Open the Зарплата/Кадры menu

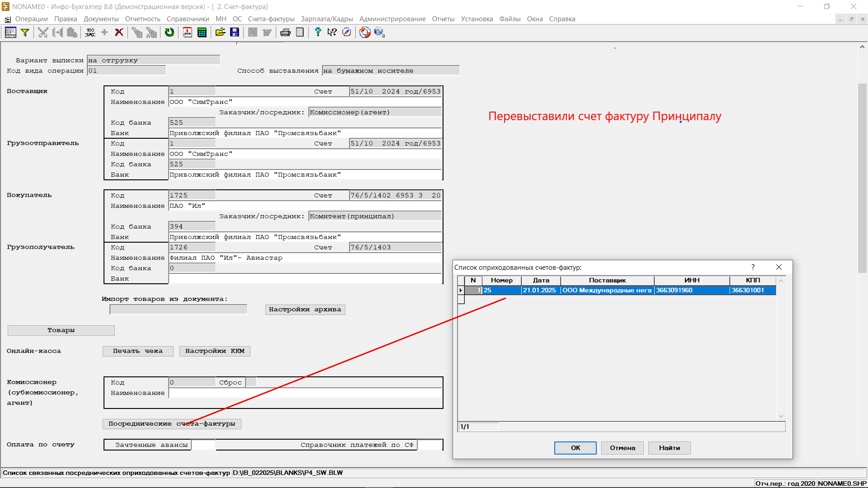[327, 19]
